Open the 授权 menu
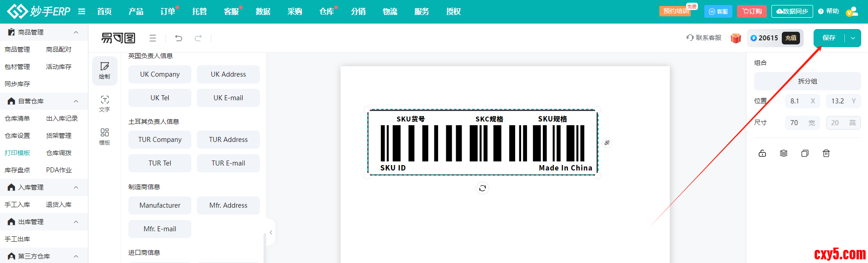The height and width of the screenshot is (263, 868). (454, 11)
